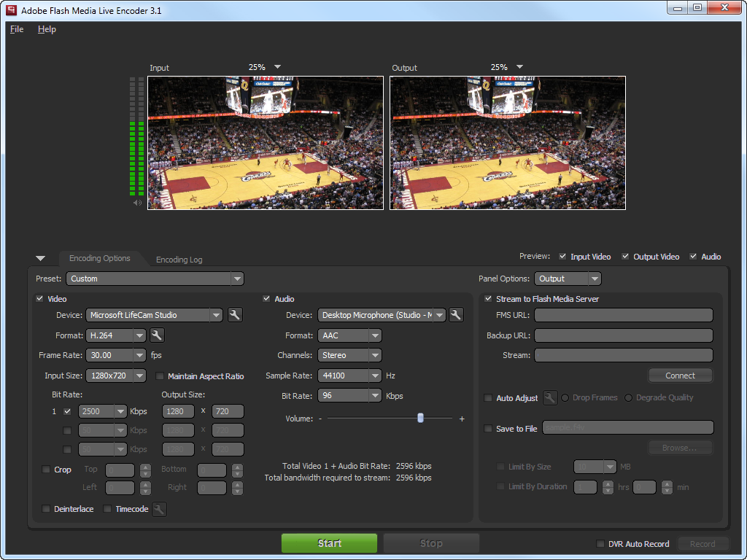This screenshot has width=747, height=560.
Task: Click the Stop button
Action: click(431, 542)
